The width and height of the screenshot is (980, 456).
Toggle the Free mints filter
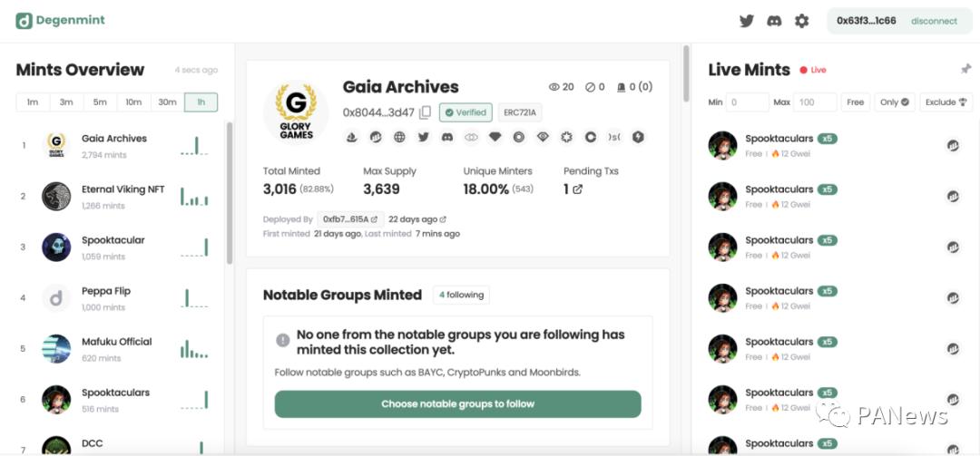(855, 102)
